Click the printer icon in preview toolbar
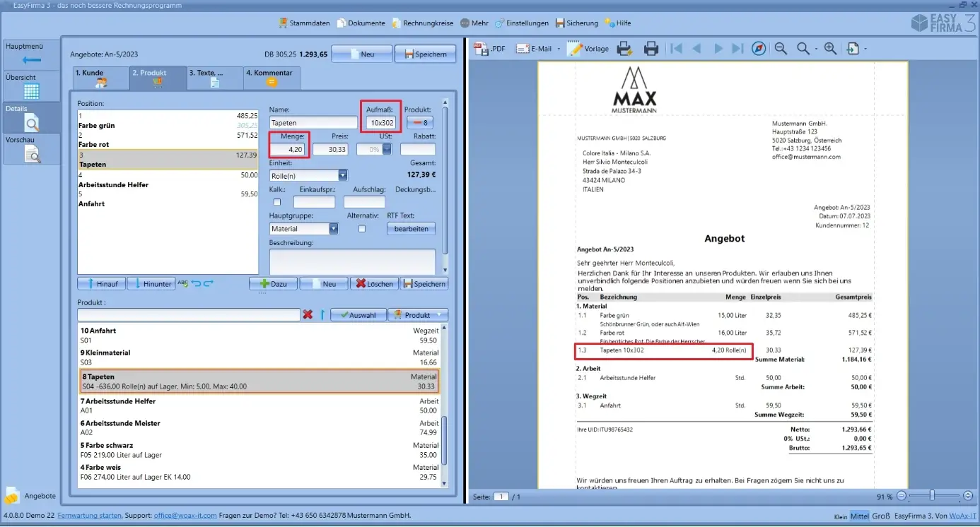This screenshot has height=527, width=980. (651, 49)
